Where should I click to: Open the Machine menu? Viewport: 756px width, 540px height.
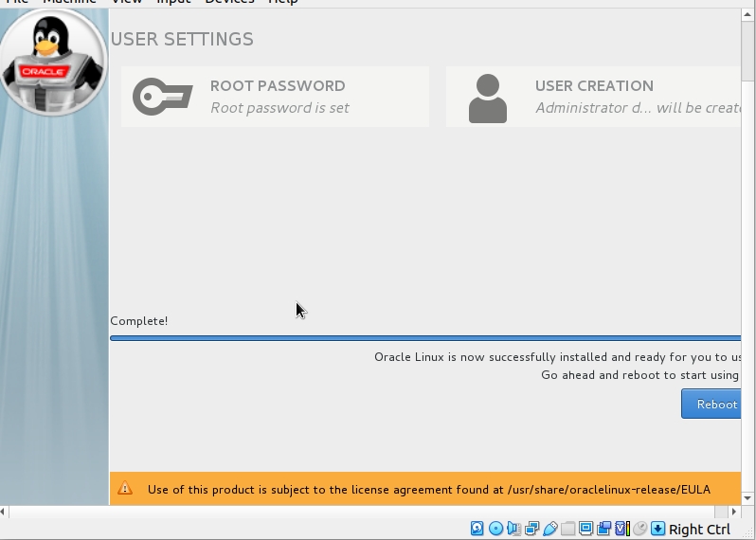click(x=69, y=2)
